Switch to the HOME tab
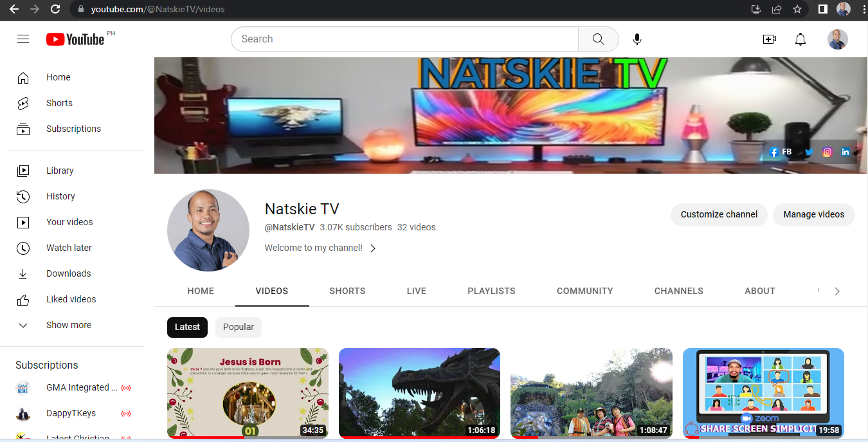868x442 pixels. [x=201, y=291]
